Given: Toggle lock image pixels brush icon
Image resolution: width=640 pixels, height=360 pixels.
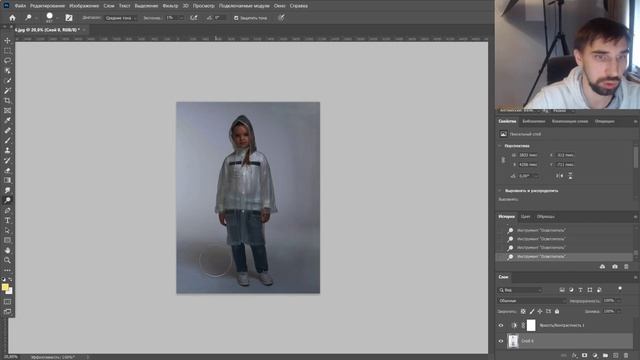Looking at the screenshot, I should [531, 311].
